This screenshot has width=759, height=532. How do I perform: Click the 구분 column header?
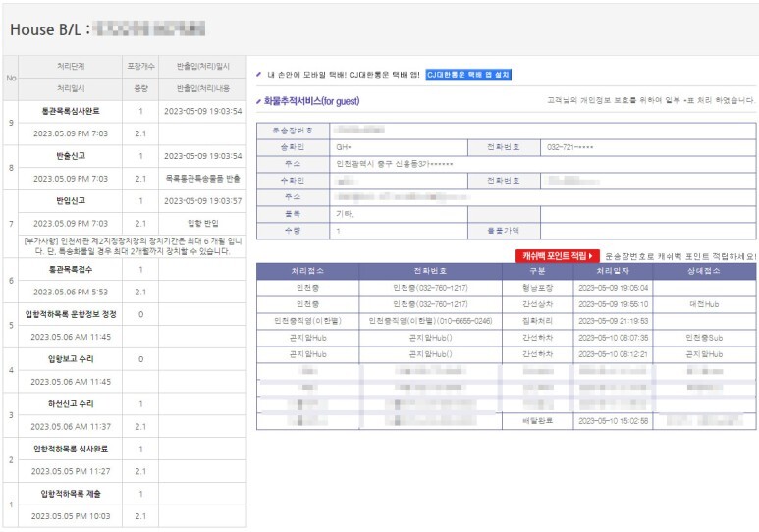[x=537, y=271]
